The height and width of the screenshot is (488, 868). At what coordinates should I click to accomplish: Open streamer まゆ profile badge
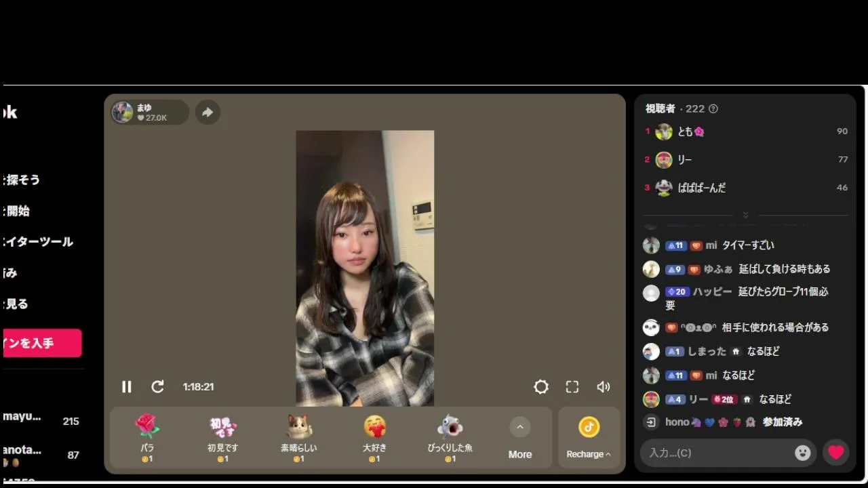(x=150, y=112)
